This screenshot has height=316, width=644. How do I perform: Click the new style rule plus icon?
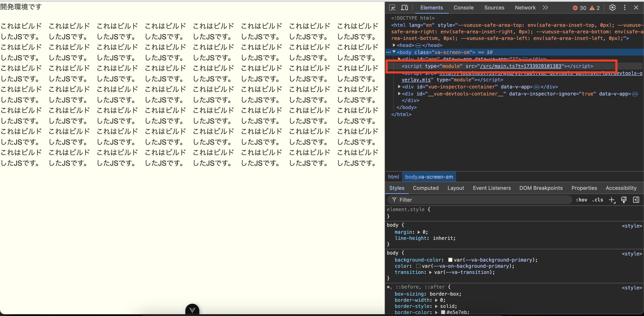612,200
